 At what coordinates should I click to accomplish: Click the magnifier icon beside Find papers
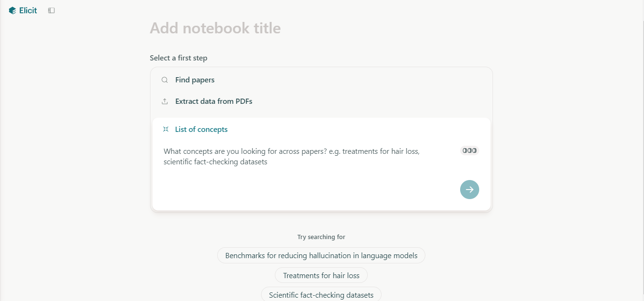click(165, 80)
